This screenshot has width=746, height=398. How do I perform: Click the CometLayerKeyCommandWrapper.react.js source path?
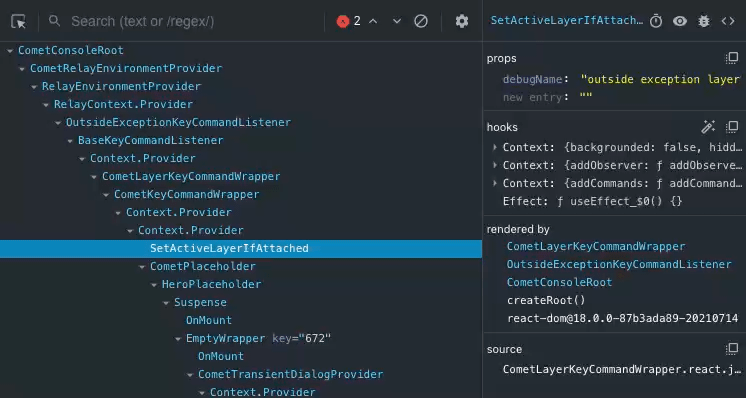pyautogui.click(x=621, y=369)
